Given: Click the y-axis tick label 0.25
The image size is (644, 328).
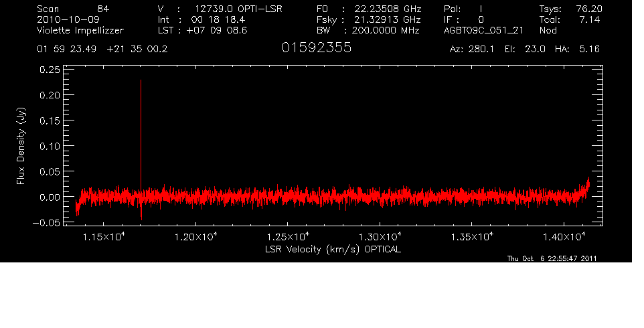Looking at the screenshot, I should click(50, 70).
